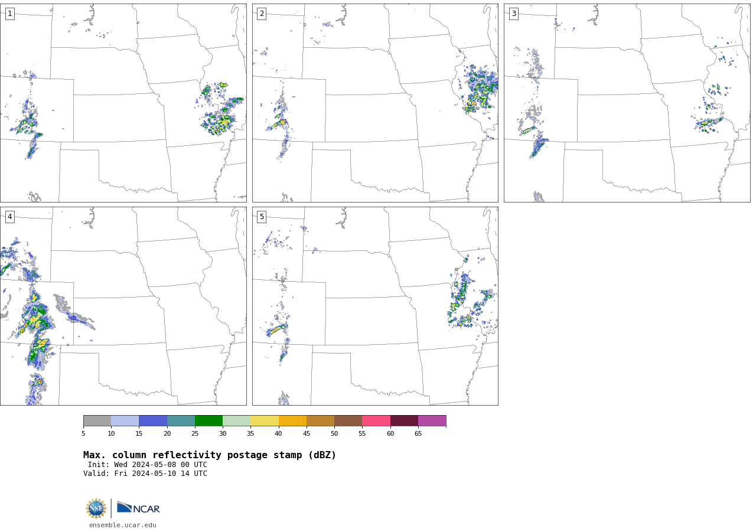Click panel number label 3
This screenshot has height=532, width=756.
[514, 14]
